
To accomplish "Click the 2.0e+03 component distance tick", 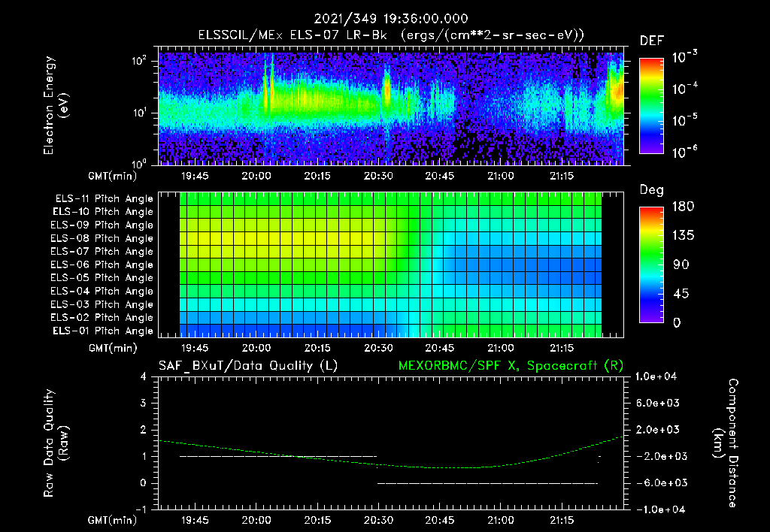I will pyautogui.click(x=657, y=429).
